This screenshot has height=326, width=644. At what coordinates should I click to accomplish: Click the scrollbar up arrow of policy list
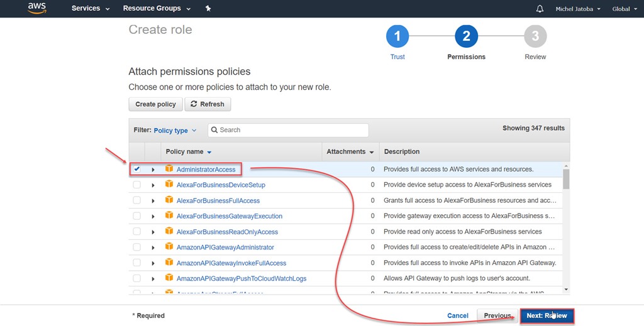(x=566, y=166)
